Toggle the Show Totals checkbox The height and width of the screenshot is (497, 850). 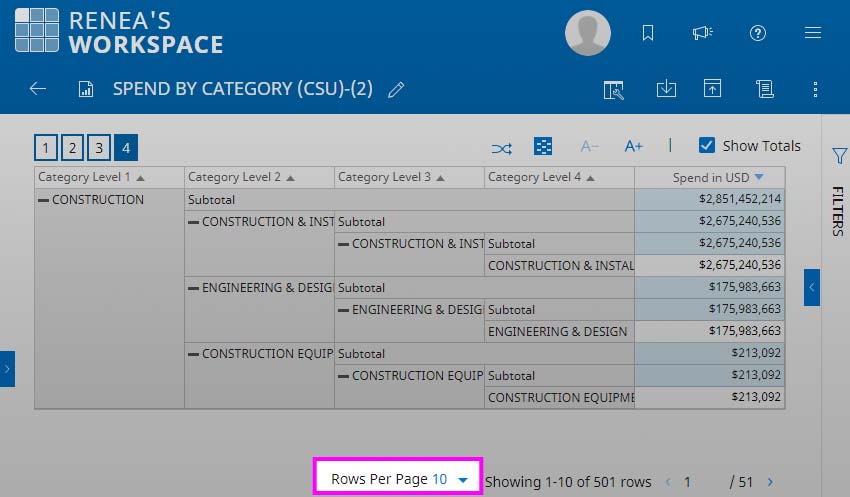[x=706, y=145]
